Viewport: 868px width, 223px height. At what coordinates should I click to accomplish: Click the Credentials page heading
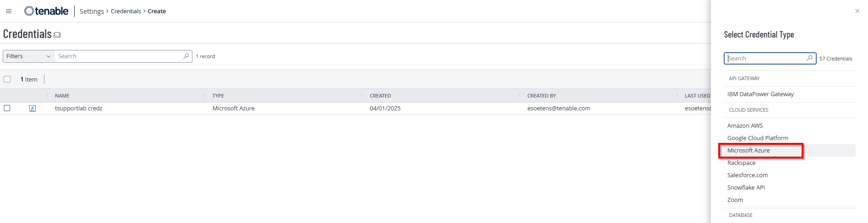[27, 34]
